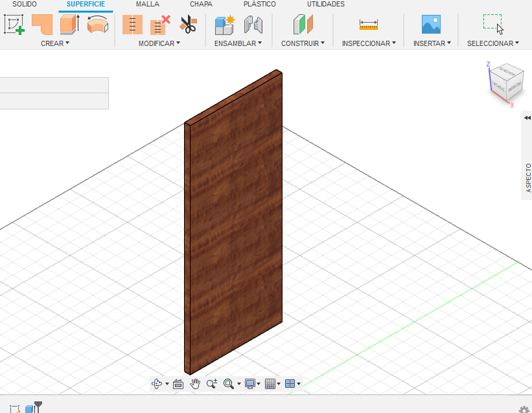Activate the Pan hand tool
532x413 pixels.
195,384
